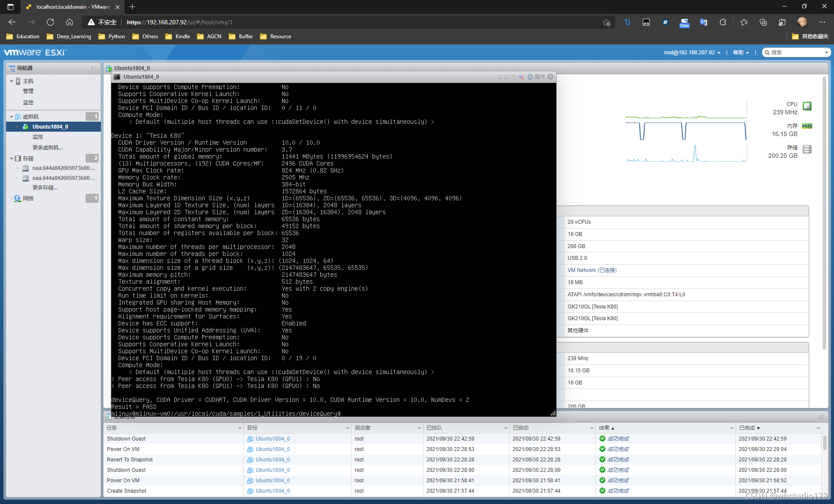Open More VMs in the navigator

(48, 148)
